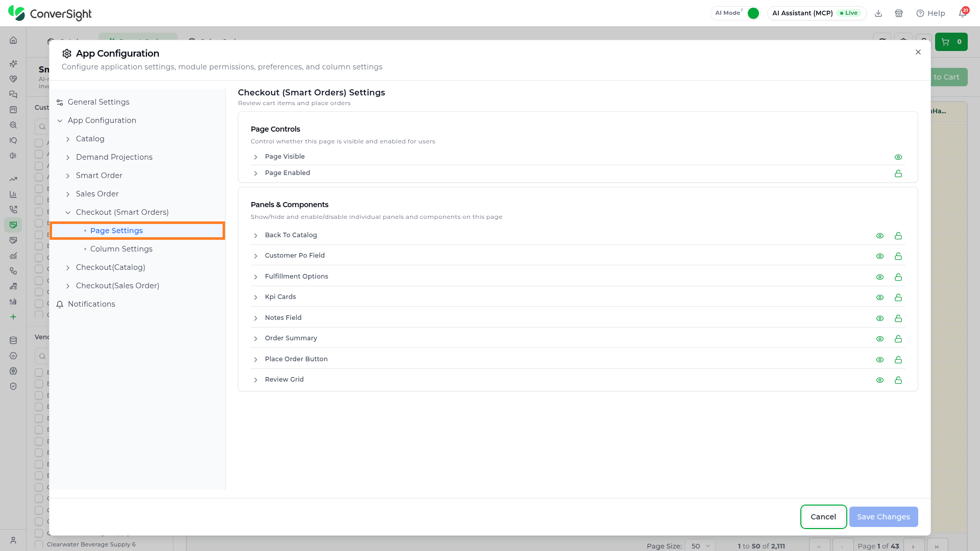Expand the Page Enabled row
Screen dimensions: 980x551
[256, 173]
